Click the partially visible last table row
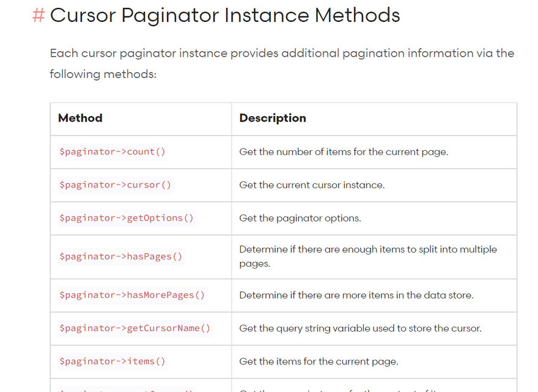The height and width of the screenshot is (392, 538). tap(283, 387)
